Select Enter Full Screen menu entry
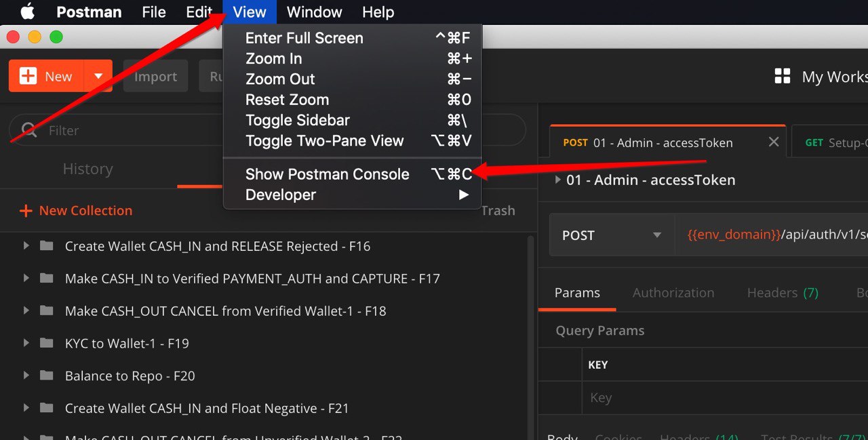The width and height of the screenshot is (868, 440). (x=352, y=38)
